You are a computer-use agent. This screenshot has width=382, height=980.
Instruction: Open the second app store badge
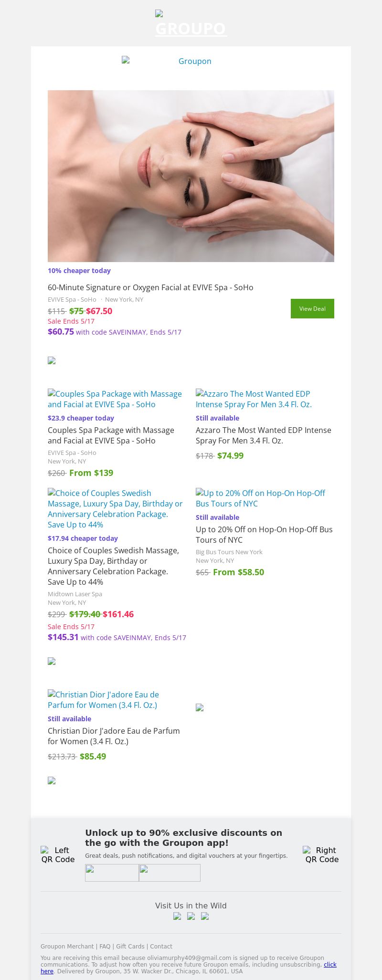point(170,873)
